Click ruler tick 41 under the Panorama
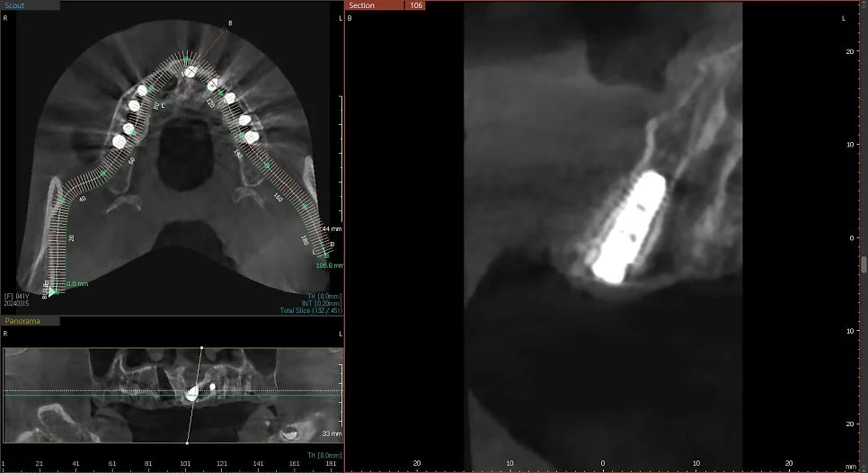This screenshot has height=473, width=868. click(75, 464)
